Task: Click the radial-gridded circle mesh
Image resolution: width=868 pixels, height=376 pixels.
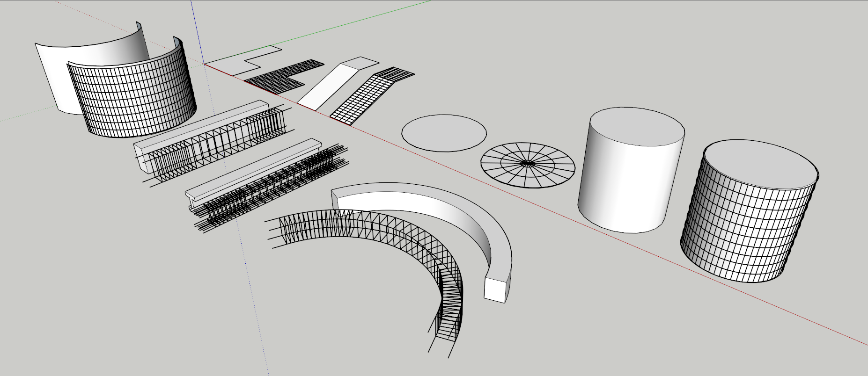Action: 528,164
